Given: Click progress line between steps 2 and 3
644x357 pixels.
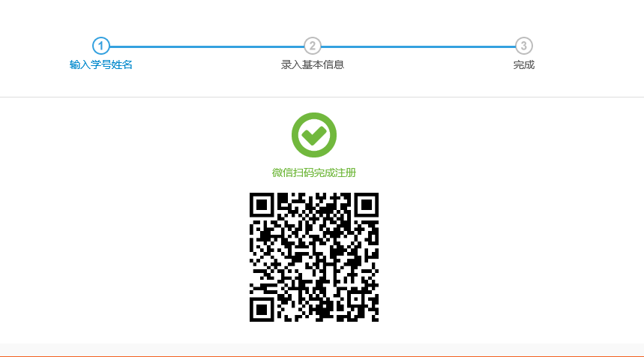Looking at the screenshot, I should 418,46.
